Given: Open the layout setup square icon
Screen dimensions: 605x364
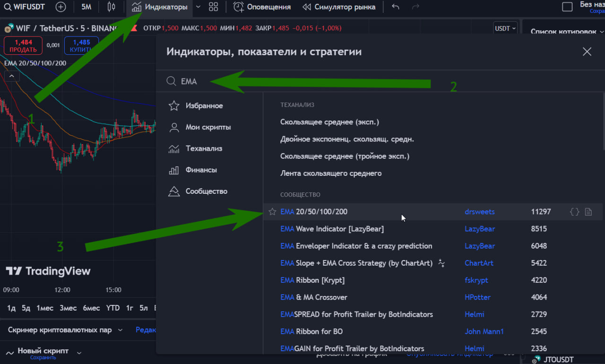Looking at the screenshot, I should [x=567, y=7].
